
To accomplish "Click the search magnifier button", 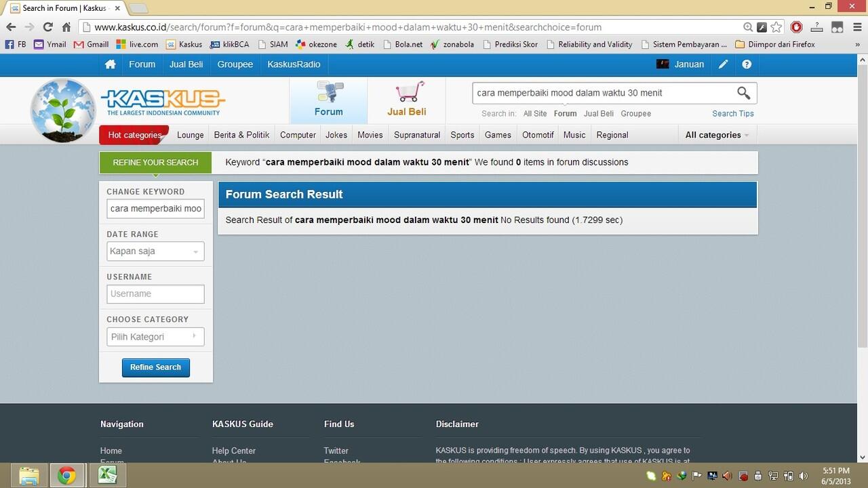I will 744,93.
